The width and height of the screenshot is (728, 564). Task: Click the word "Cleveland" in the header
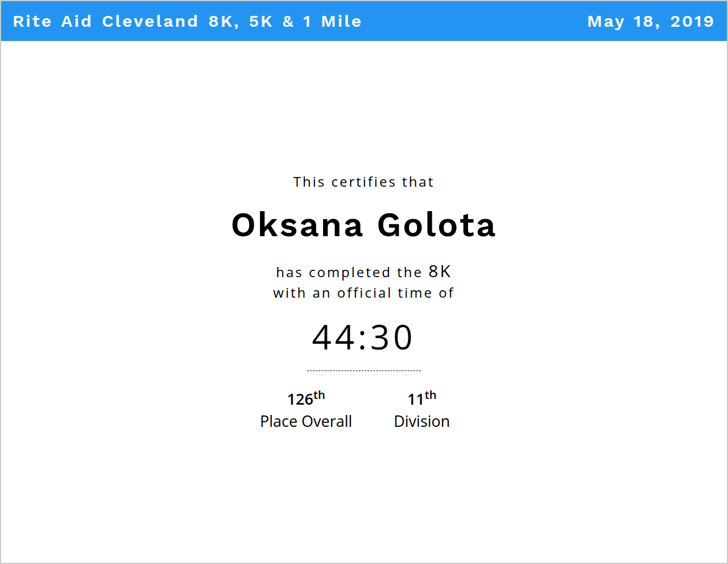[150, 22]
